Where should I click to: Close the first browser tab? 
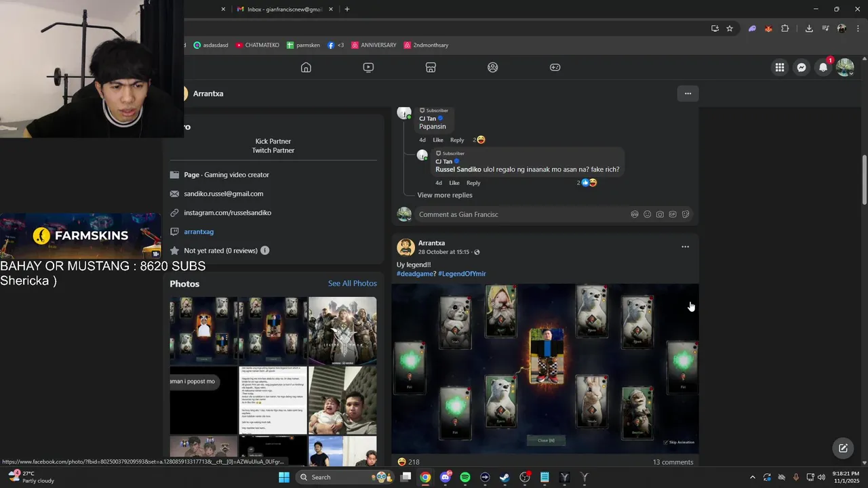coord(223,9)
